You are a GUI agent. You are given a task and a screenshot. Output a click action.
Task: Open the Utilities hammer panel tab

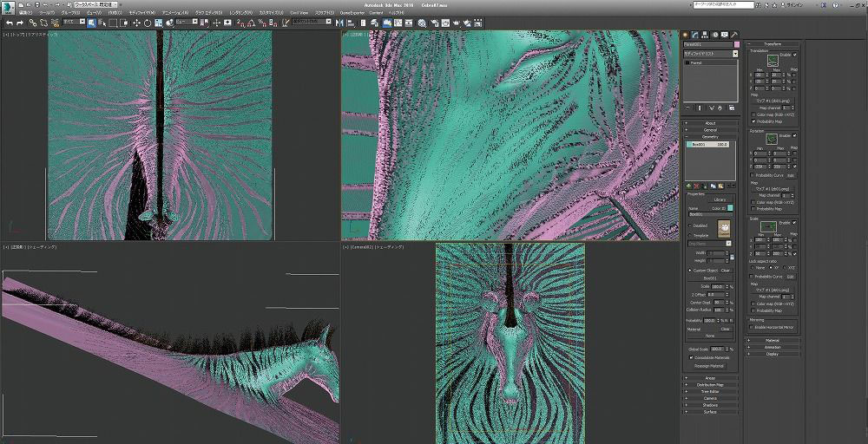[x=734, y=35]
